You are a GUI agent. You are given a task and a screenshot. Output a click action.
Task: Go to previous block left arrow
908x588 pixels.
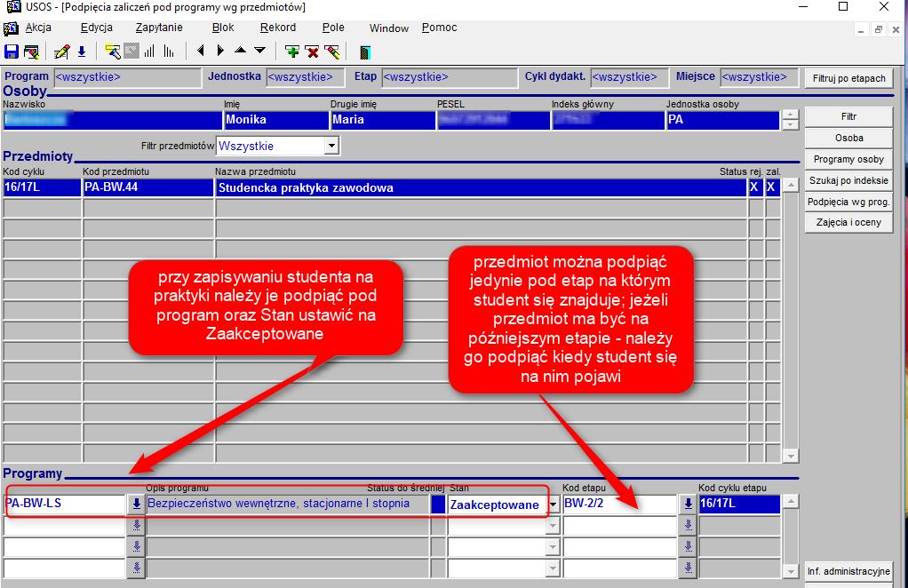(x=201, y=51)
